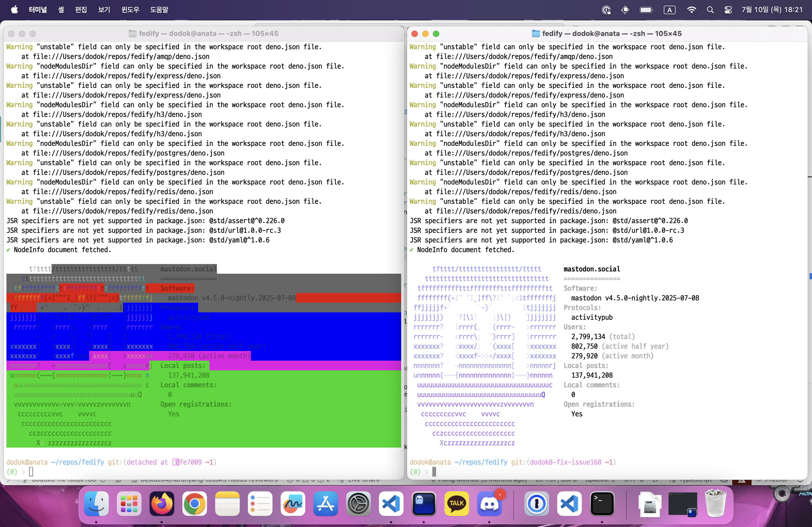
Task: Launch Google Chrome from the dock
Action: [194, 504]
